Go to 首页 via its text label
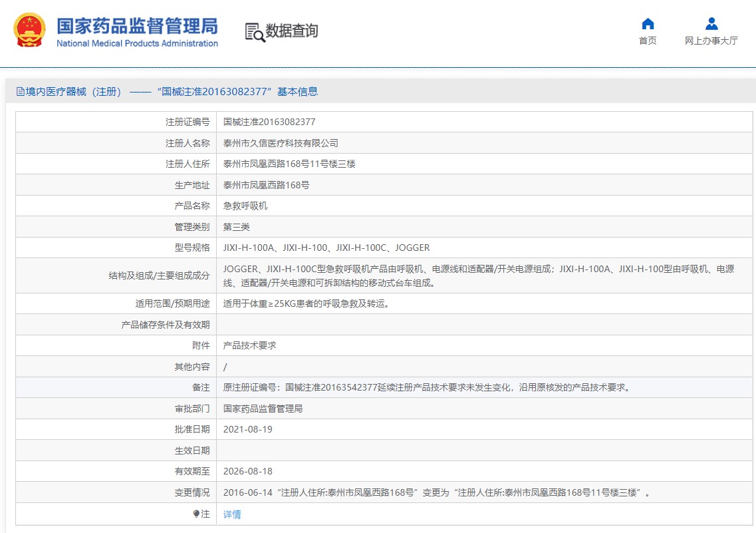Screen dimensions: 756x533 648,41
